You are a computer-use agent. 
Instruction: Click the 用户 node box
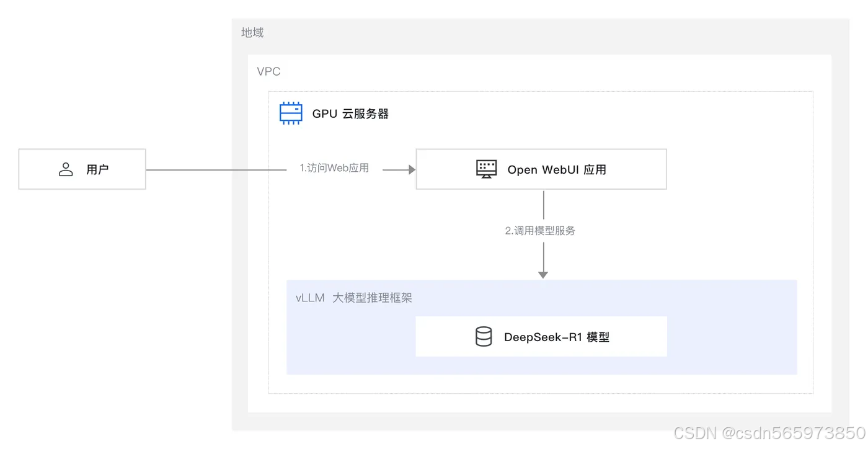point(82,169)
